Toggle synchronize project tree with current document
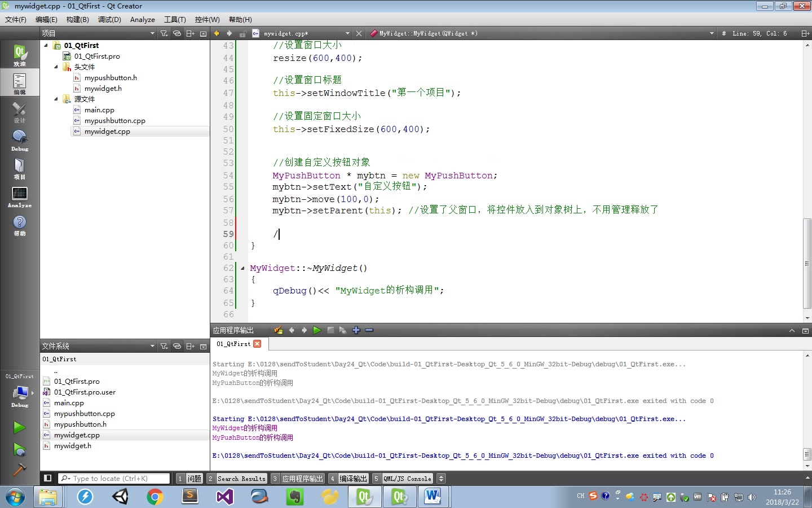This screenshot has height=508, width=812. [x=176, y=33]
